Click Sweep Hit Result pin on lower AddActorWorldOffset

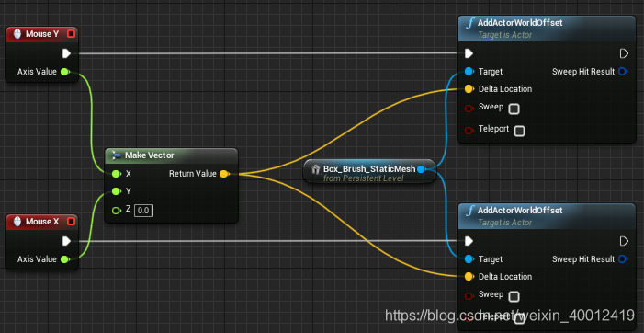tap(623, 259)
